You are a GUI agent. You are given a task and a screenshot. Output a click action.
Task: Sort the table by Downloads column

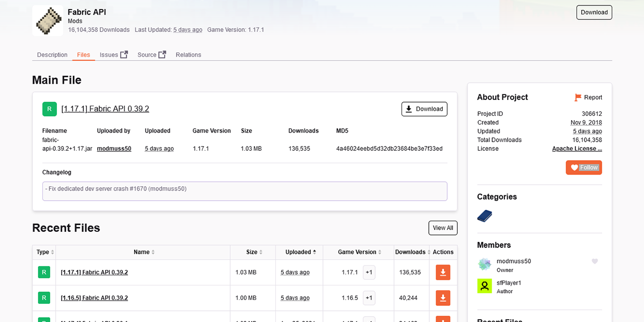(412, 252)
